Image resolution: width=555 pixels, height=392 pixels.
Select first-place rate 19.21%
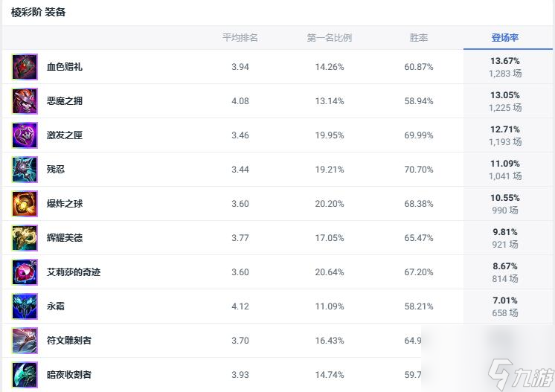click(330, 170)
